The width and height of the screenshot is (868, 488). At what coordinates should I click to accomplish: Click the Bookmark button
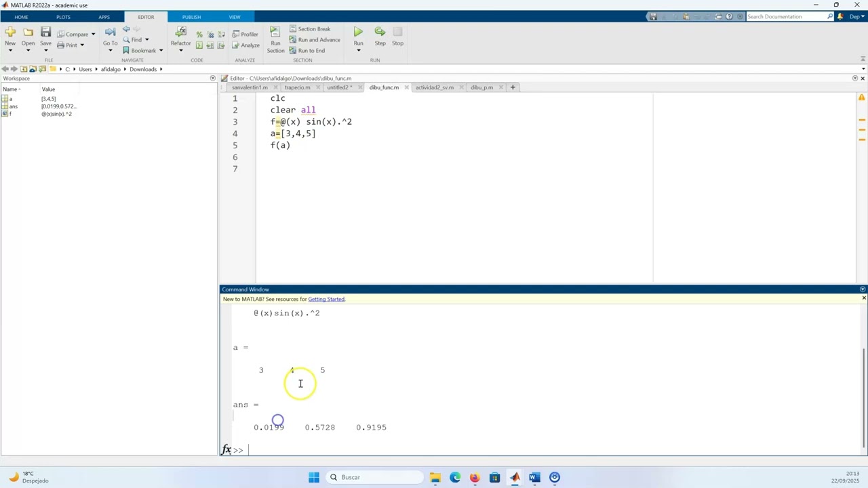coord(139,50)
